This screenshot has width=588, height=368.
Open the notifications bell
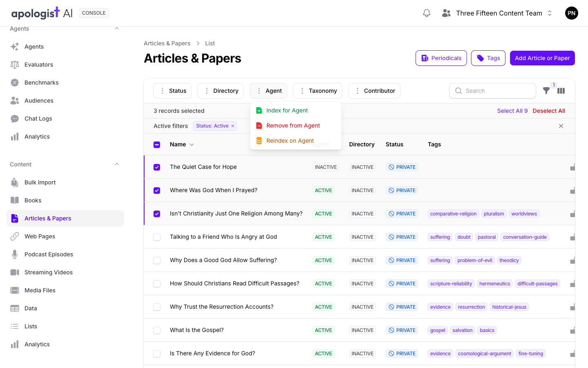(x=427, y=13)
